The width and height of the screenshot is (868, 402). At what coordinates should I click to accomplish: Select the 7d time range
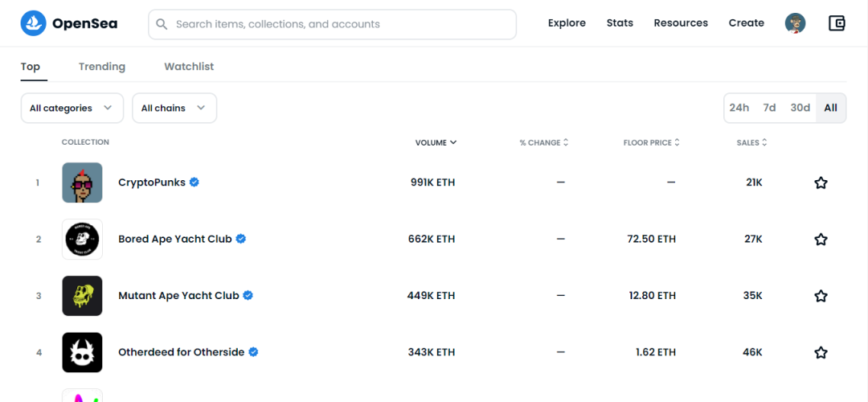coord(769,108)
